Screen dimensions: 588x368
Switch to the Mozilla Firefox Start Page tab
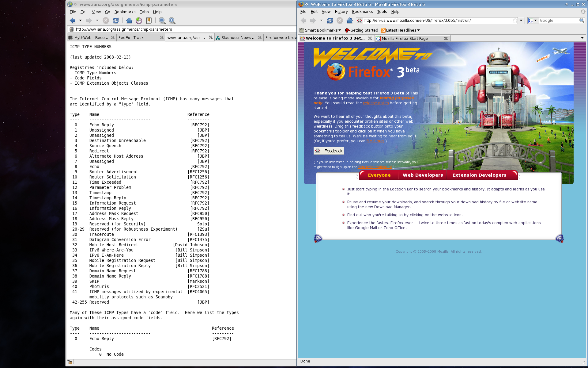[409, 39]
